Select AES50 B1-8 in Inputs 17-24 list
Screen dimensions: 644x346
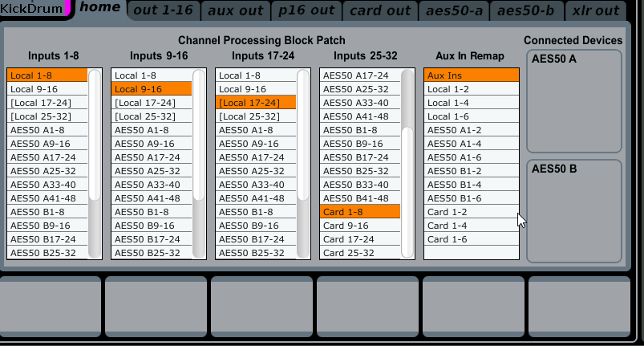pos(256,212)
